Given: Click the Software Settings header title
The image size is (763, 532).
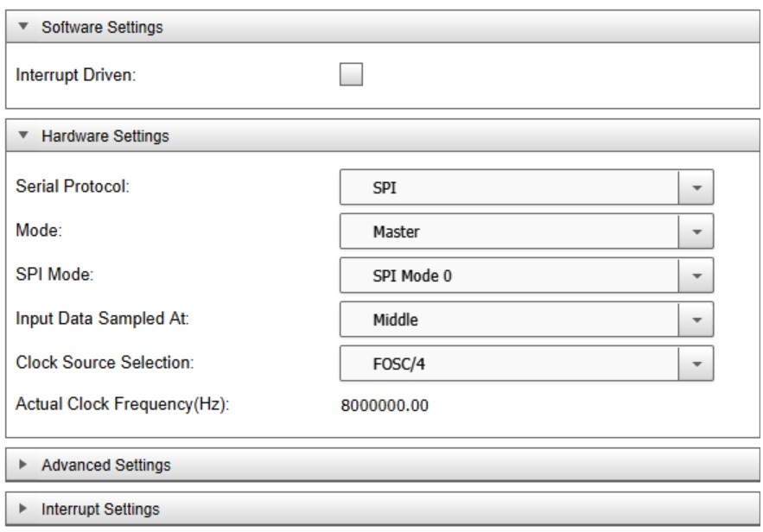Looking at the screenshot, I should pyautogui.click(x=104, y=27).
